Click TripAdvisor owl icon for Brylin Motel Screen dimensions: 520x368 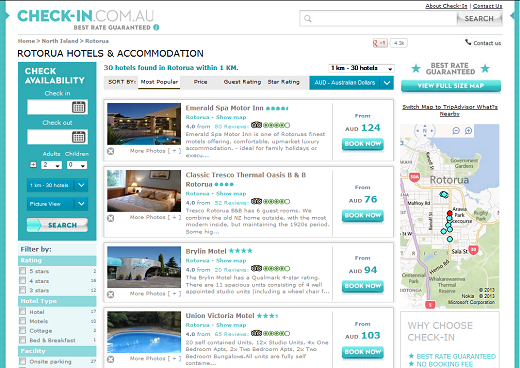(256, 268)
